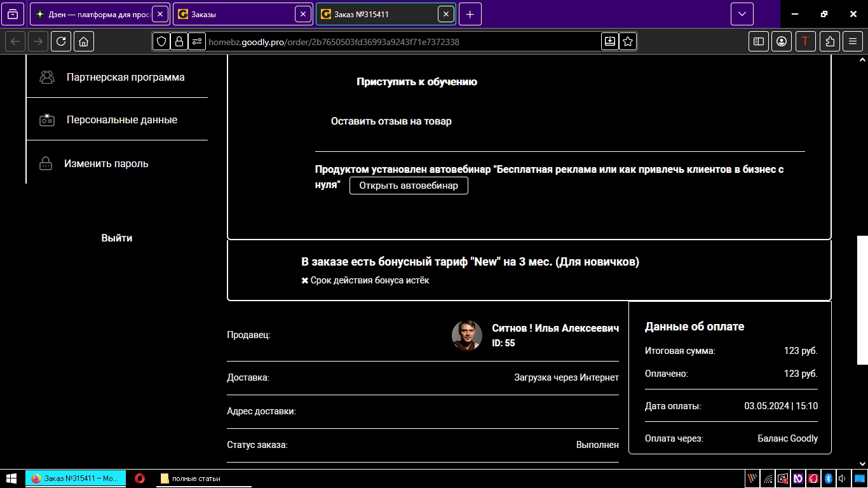
Task: Click the Bluetooth icon in the system tray
Action: click(x=829, y=478)
